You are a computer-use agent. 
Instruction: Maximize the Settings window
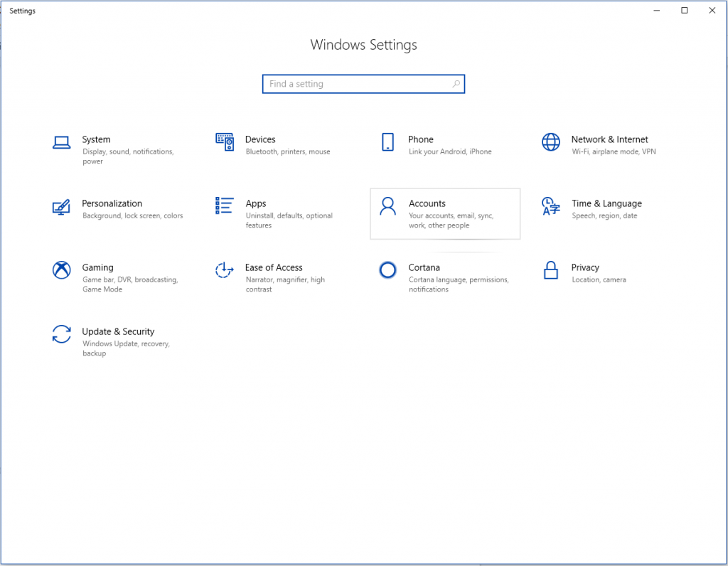[685, 10]
